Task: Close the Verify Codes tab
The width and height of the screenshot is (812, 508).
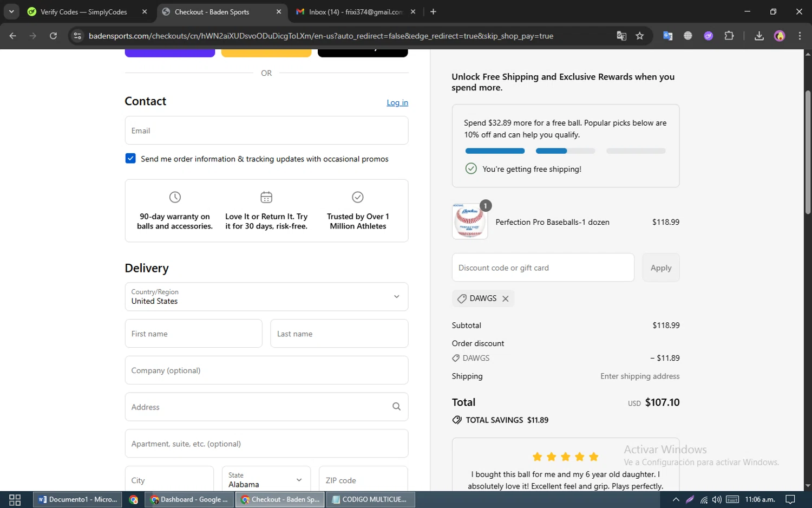Action: pos(145,11)
